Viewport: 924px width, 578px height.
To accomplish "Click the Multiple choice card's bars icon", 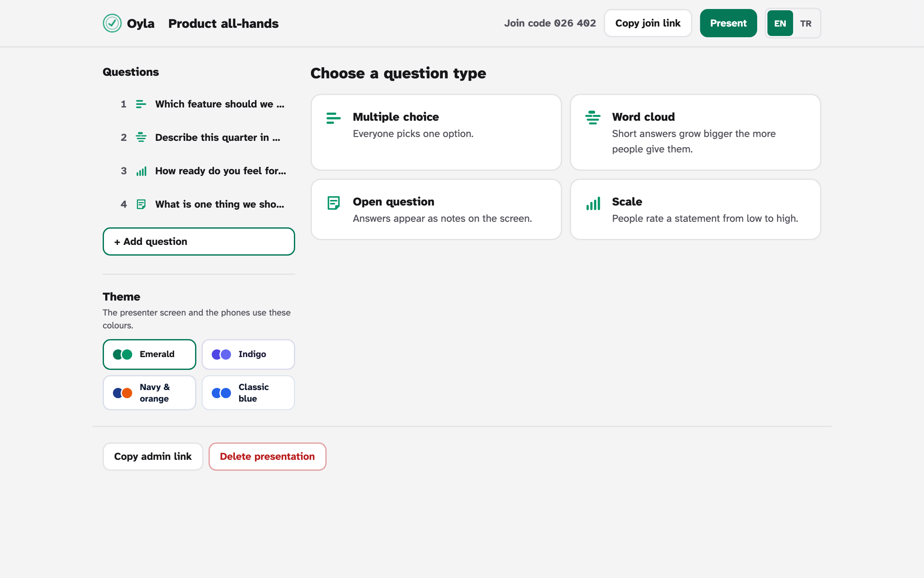I will tap(334, 118).
